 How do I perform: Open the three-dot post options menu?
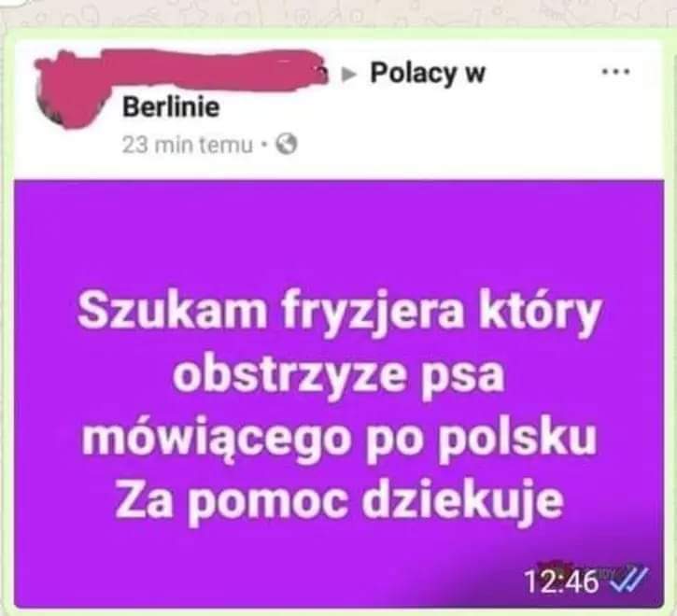coord(616,71)
